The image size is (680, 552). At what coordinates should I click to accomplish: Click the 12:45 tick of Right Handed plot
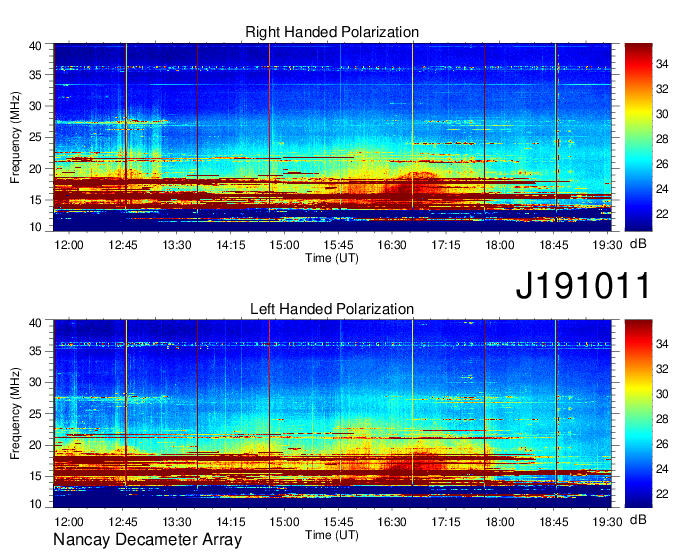coord(123,245)
